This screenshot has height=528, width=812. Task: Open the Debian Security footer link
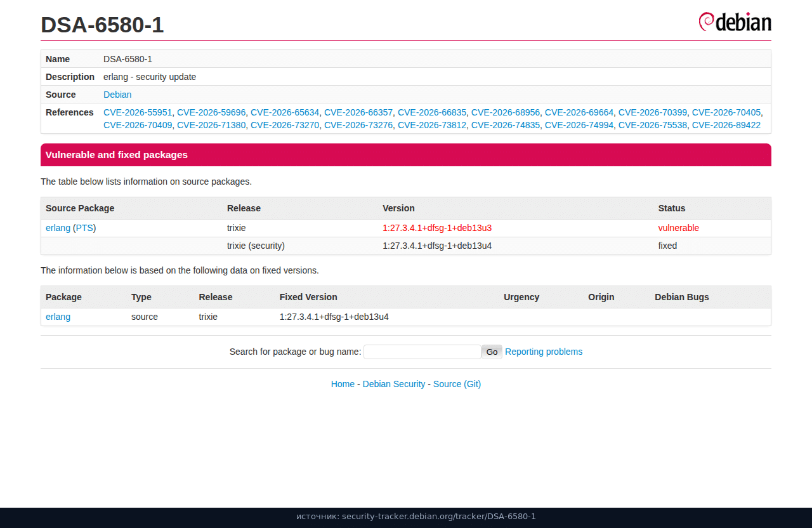[x=394, y=384]
